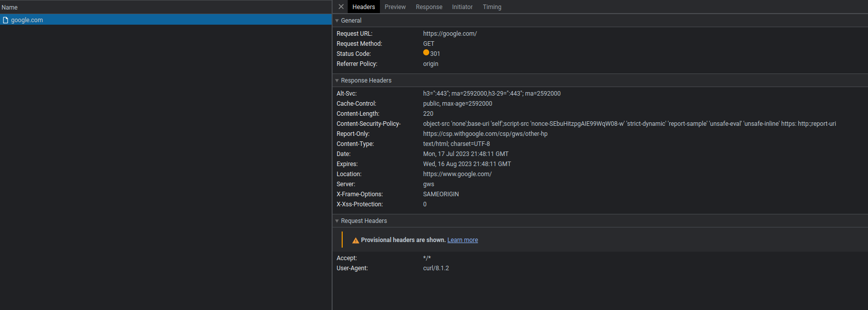Screen dimensions: 868x310
Task: Click the Alt-Svc header value
Action: coord(492,94)
